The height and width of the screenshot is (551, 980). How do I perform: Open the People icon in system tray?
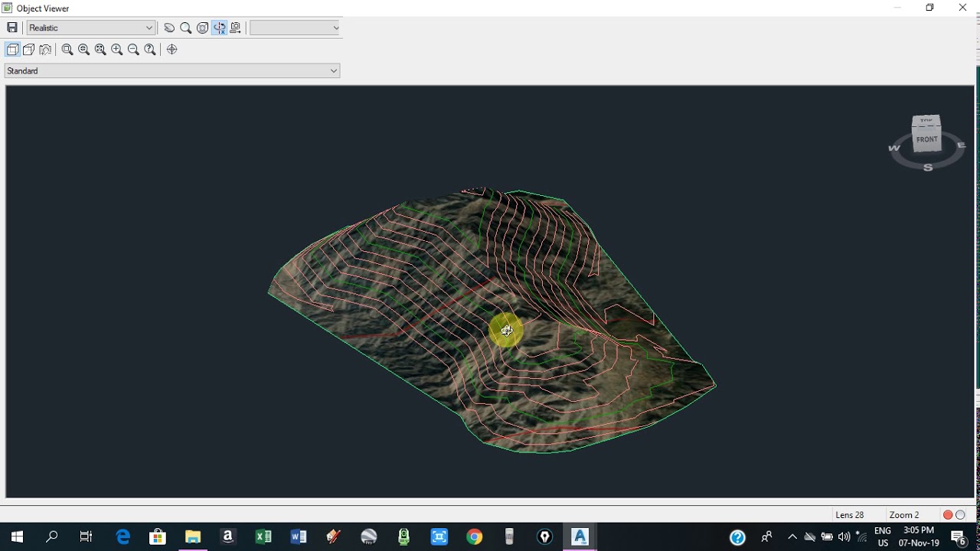click(x=766, y=537)
